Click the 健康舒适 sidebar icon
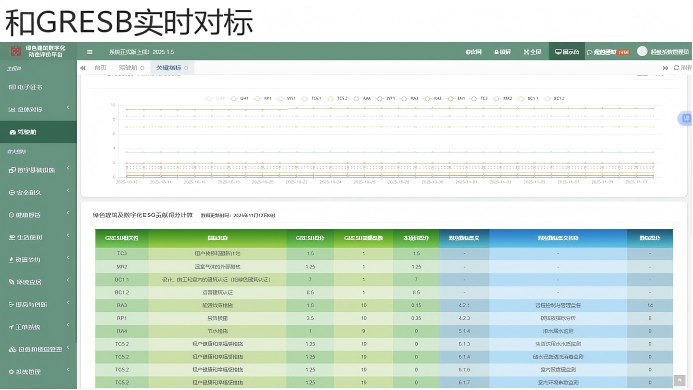 12,215
